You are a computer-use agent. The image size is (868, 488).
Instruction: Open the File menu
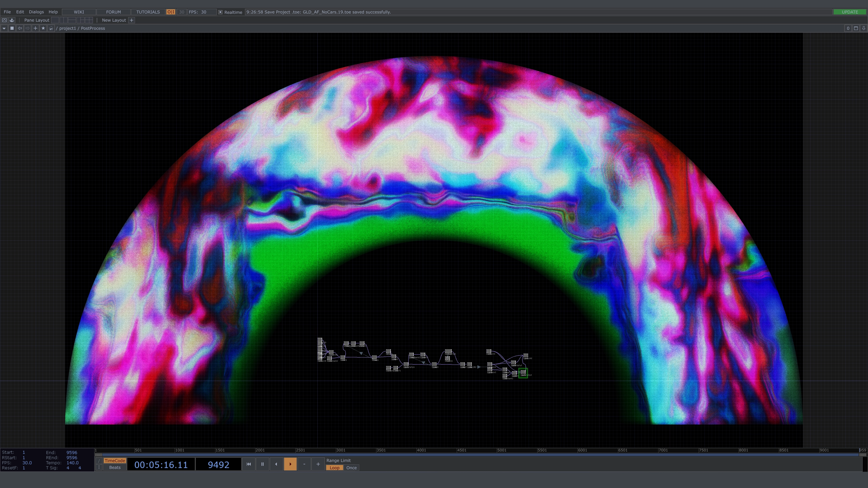tap(7, 12)
